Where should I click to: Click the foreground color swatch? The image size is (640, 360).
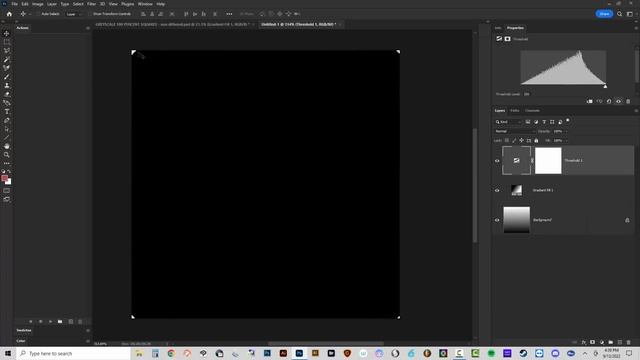(4, 178)
